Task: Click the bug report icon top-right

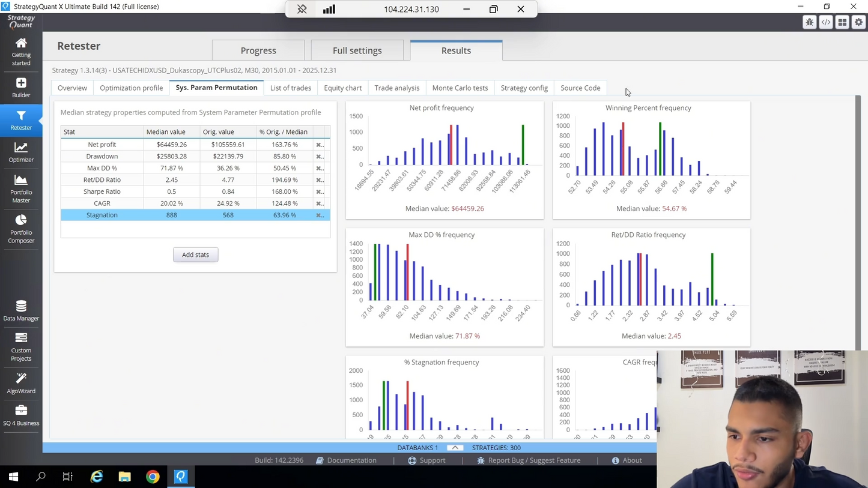Action: click(x=810, y=22)
